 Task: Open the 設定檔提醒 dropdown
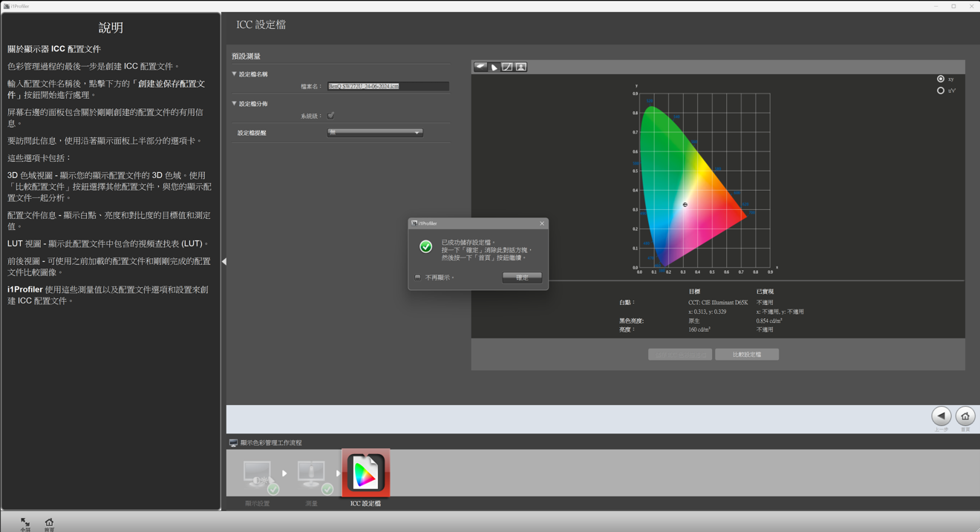coord(375,133)
